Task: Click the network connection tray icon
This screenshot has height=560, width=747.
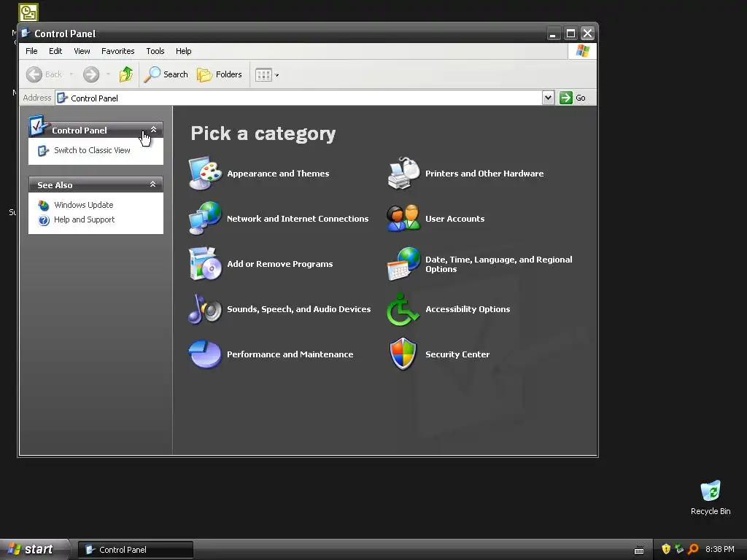Action: pyautogui.click(x=679, y=549)
